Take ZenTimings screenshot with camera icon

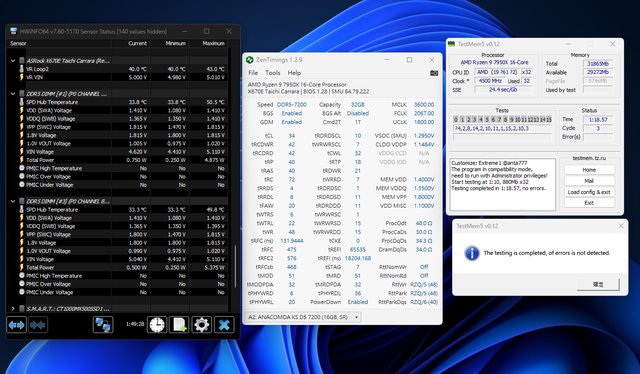(434, 73)
